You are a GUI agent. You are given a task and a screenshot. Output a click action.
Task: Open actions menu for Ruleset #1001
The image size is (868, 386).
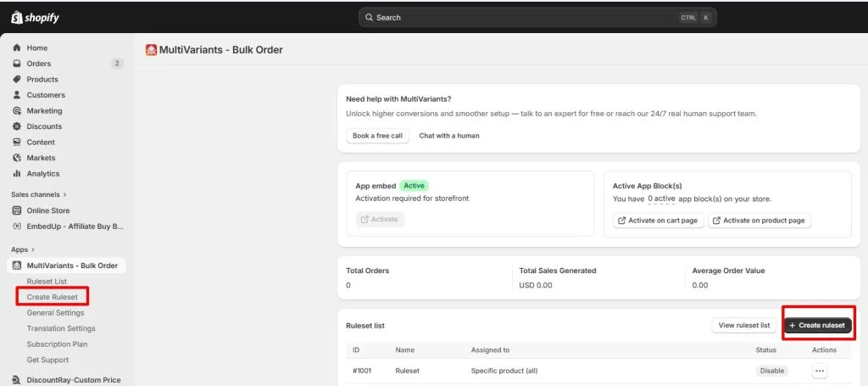(820, 371)
